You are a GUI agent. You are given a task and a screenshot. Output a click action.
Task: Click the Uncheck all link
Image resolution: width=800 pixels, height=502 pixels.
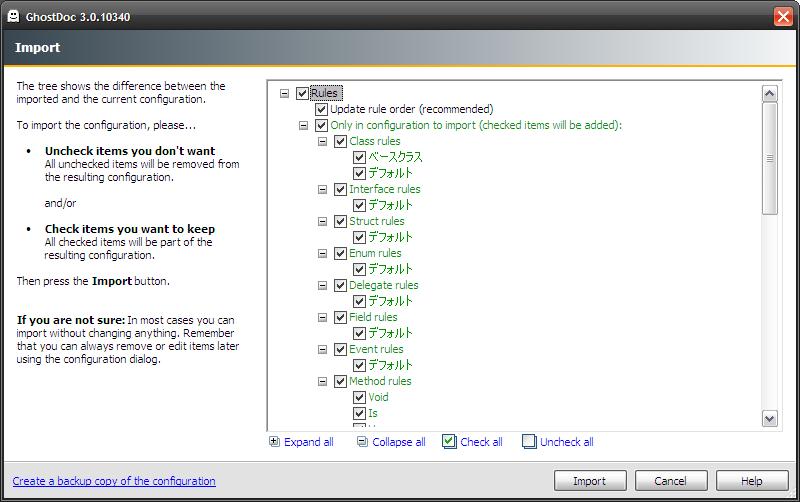point(566,442)
